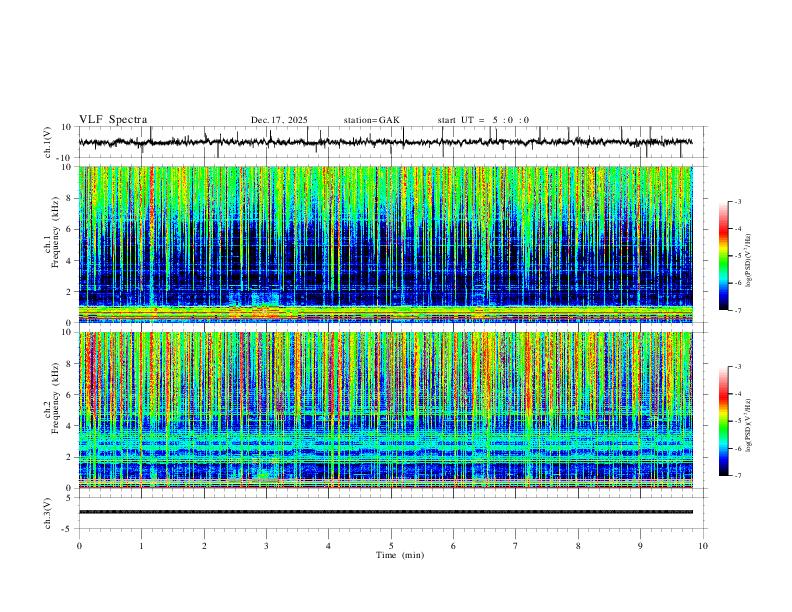
Task: Click the "-7" label on lower colorbar
Action: coord(738,476)
